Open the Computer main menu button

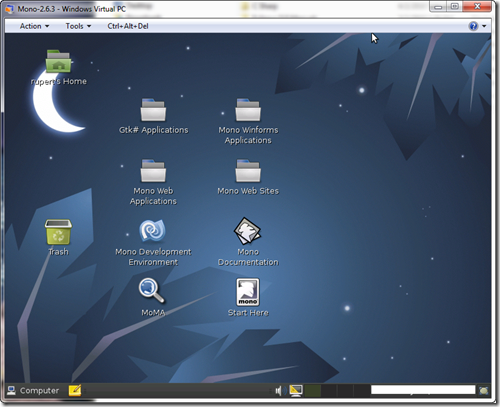(33, 390)
